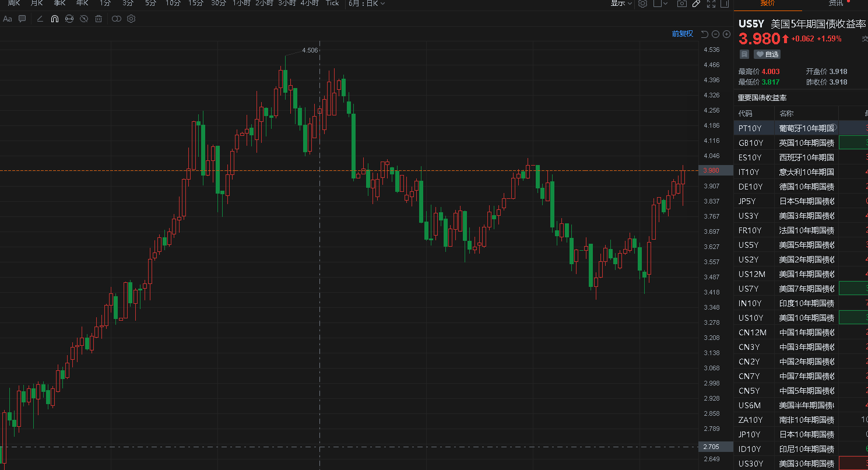The width and height of the screenshot is (868, 470).
Task: Change the 前复权 adjustment setting
Action: (x=683, y=34)
